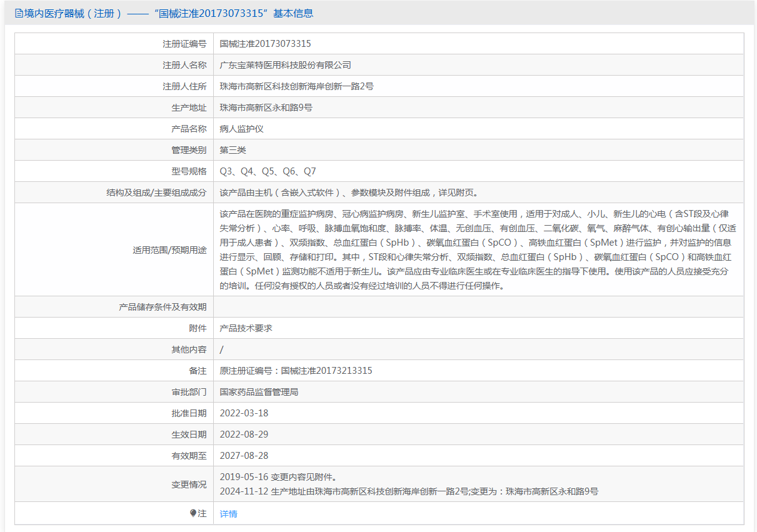Select the 生产地址 label
The image size is (757, 532).
point(189,108)
